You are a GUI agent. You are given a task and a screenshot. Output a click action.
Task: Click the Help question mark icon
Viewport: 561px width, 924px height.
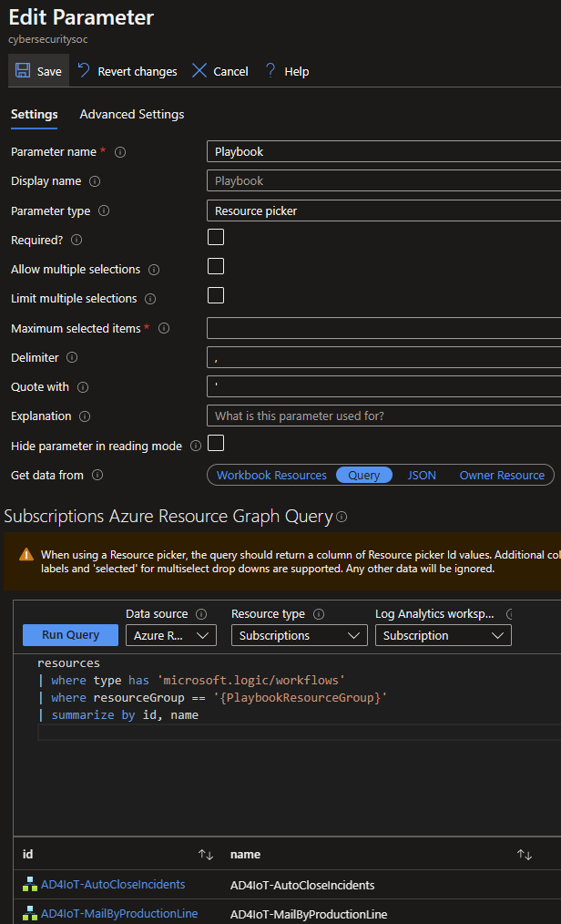[x=270, y=71]
